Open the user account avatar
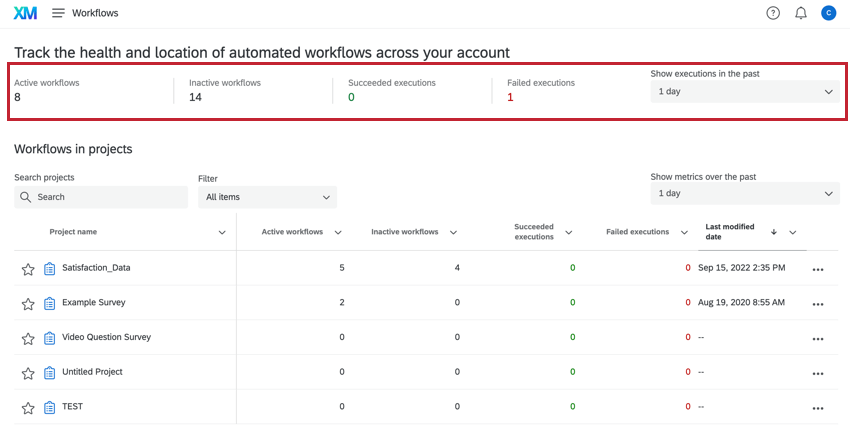Viewport: 850px width, 425px height. pyautogui.click(x=828, y=13)
